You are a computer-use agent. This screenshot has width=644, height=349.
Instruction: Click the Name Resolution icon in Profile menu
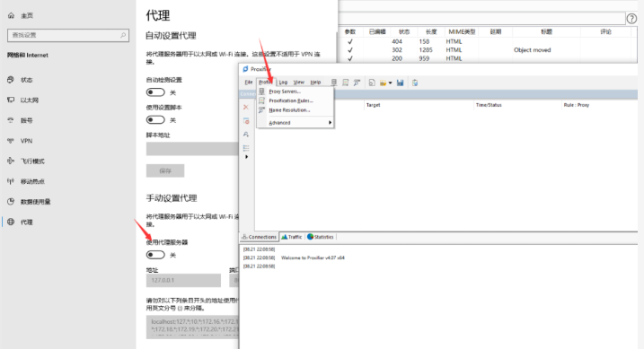pyautogui.click(x=261, y=110)
